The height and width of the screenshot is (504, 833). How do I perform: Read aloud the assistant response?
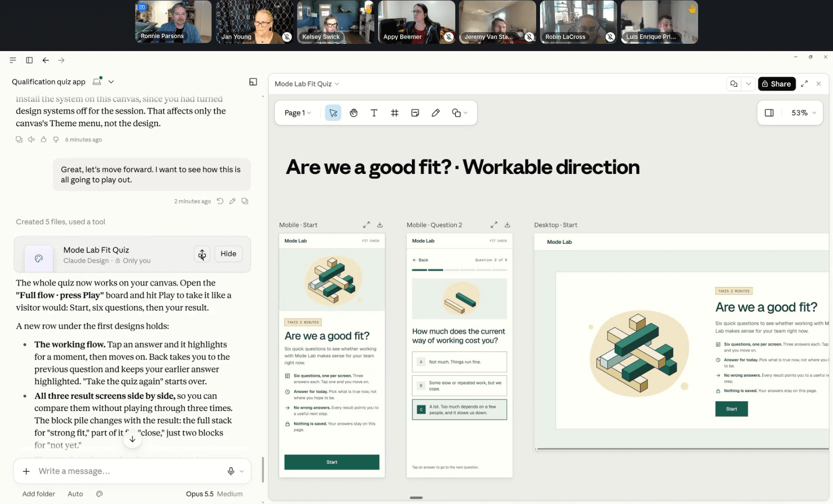pyautogui.click(x=31, y=139)
